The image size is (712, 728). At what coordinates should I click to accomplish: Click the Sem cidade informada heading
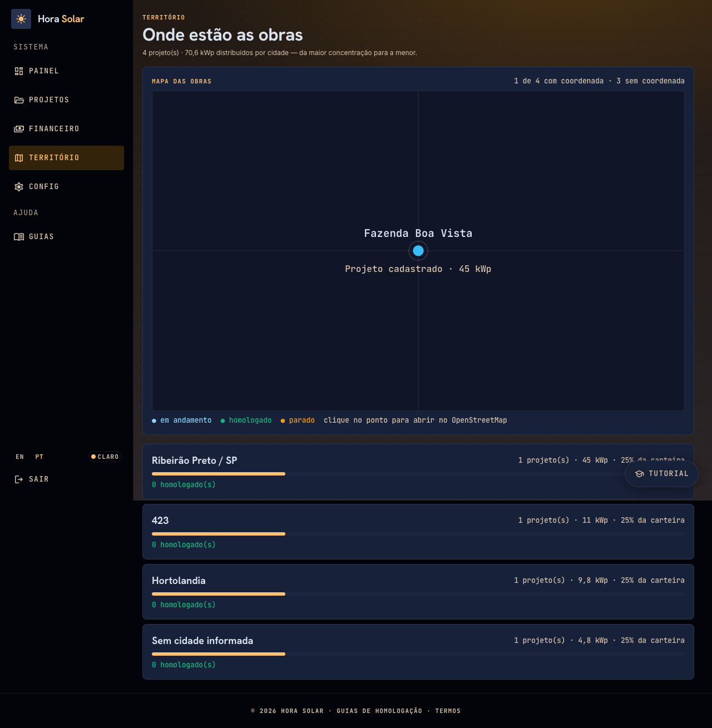click(x=202, y=641)
